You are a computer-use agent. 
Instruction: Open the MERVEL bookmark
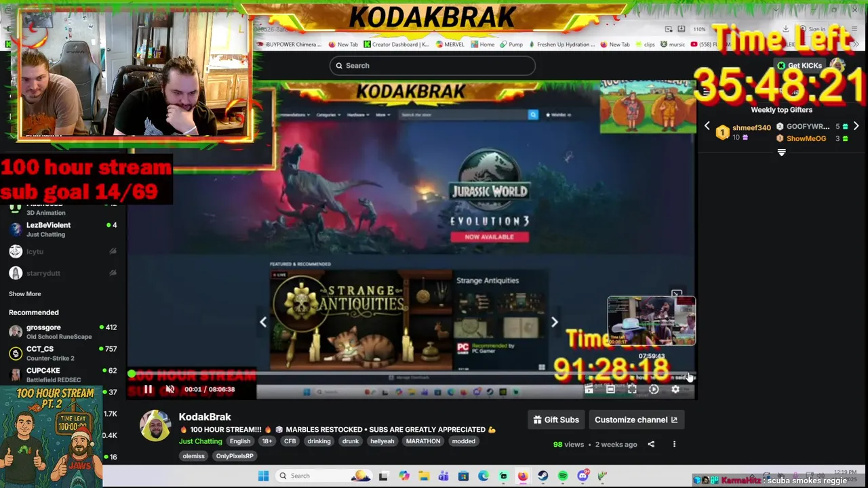click(x=450, y=45)
